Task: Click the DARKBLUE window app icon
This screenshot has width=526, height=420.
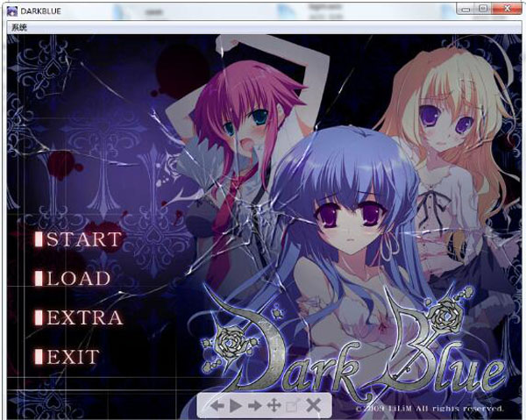Action: (x=12, y=11)
